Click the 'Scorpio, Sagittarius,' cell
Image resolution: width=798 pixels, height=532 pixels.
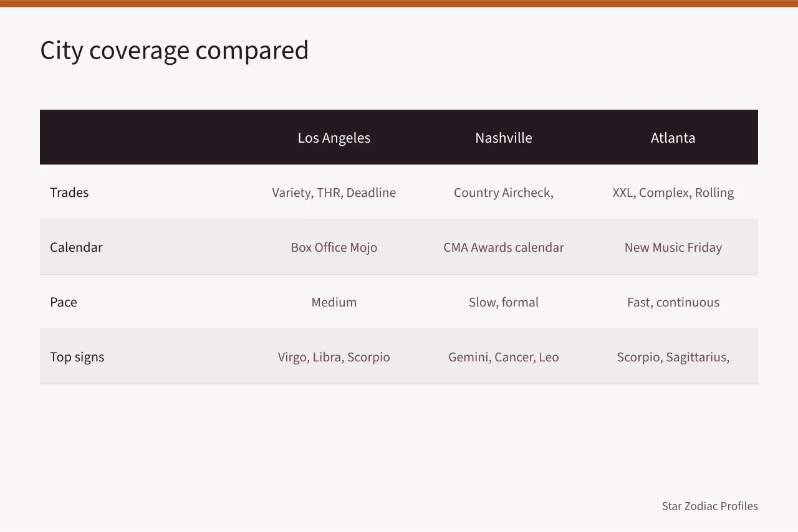(x=673, y=357)
